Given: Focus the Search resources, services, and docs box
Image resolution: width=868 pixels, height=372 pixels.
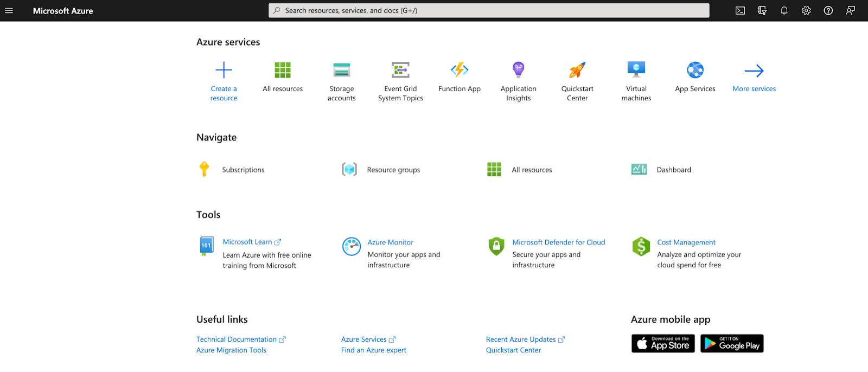Looking at the screenshot, I should [x=489, y=10].
